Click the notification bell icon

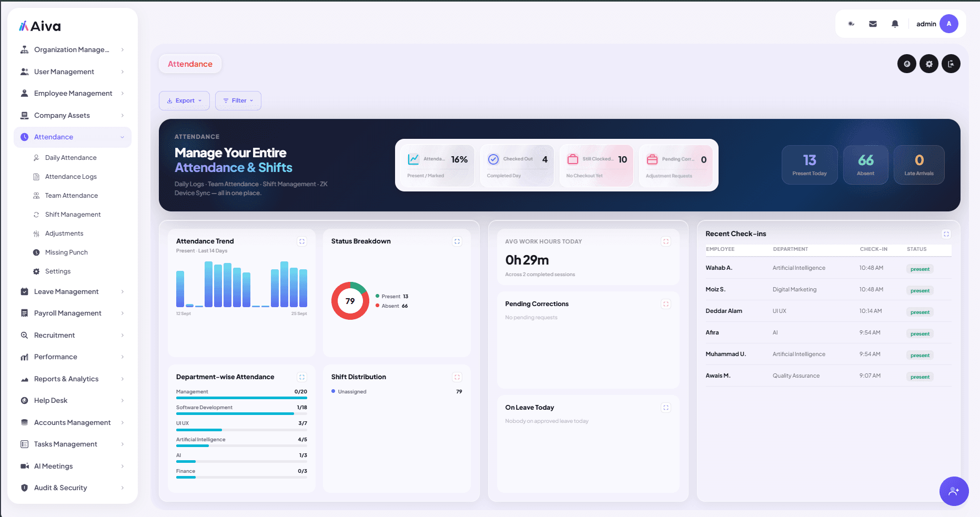(x=895, y=24)
